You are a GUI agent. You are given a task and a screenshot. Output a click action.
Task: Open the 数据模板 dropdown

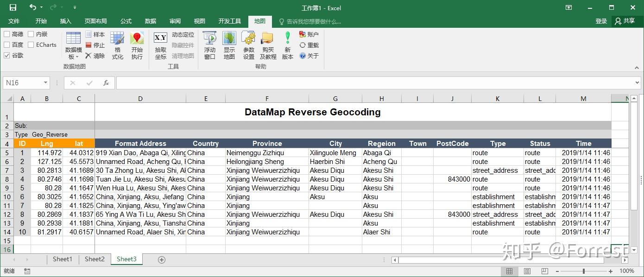coord(73,45)
